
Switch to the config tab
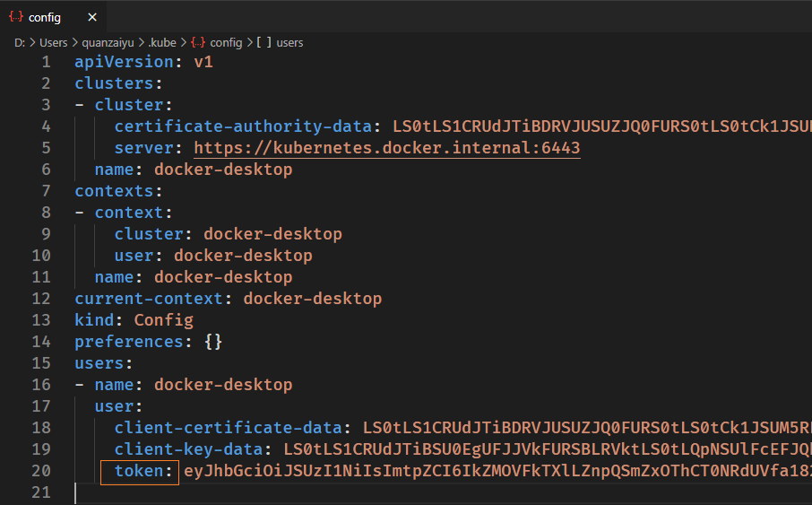(45, 17)
